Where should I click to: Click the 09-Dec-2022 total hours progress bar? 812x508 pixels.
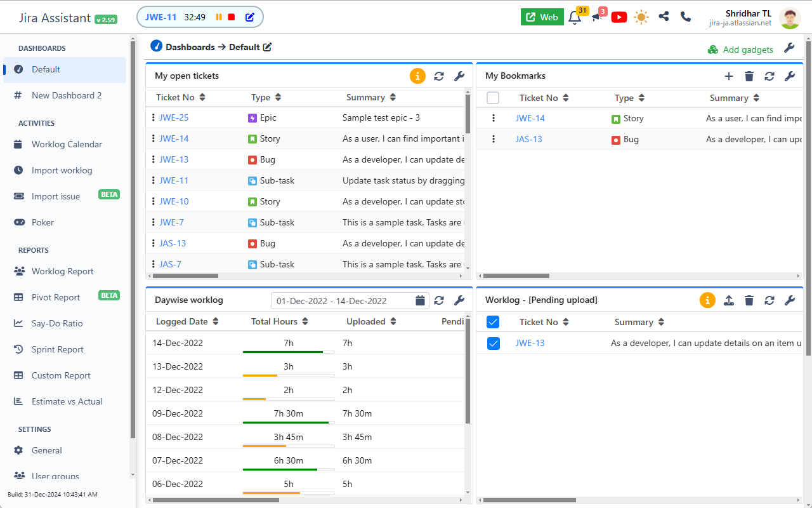(x=289, y=422)
